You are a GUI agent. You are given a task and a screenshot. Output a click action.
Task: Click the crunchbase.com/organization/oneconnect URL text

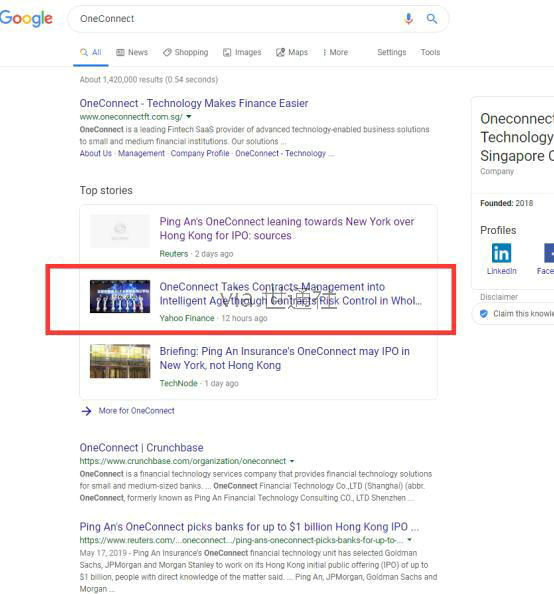[x=183, y=461]
